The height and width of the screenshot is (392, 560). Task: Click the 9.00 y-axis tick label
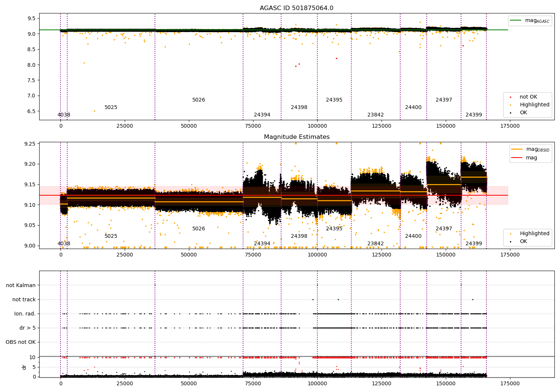click(30, 246)
